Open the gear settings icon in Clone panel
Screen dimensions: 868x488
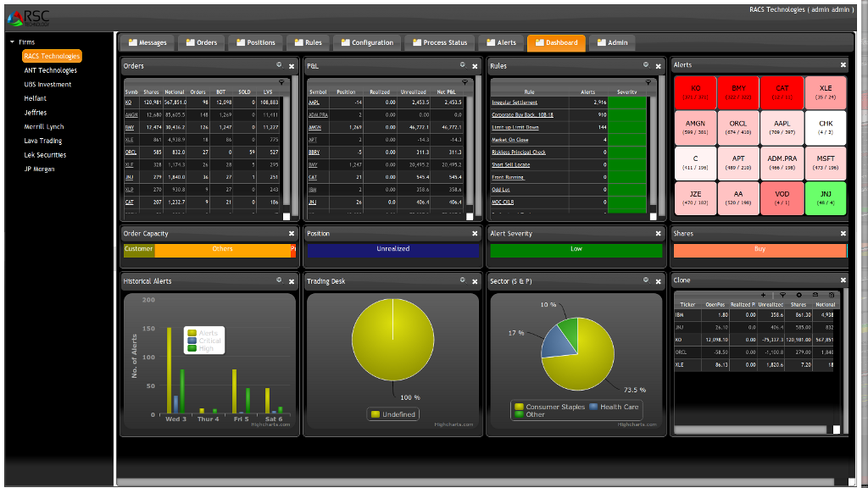[x=798, y=294]
